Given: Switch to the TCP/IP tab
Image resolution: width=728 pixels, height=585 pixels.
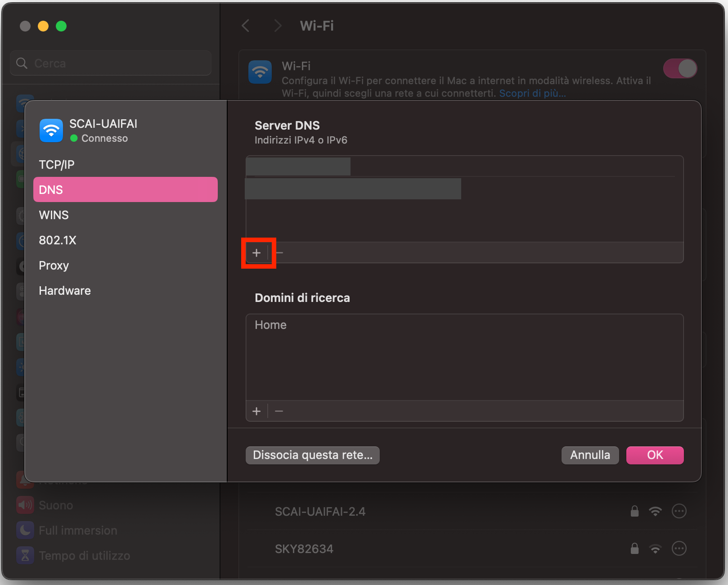Looking at the screenshot, I should 57,164.
